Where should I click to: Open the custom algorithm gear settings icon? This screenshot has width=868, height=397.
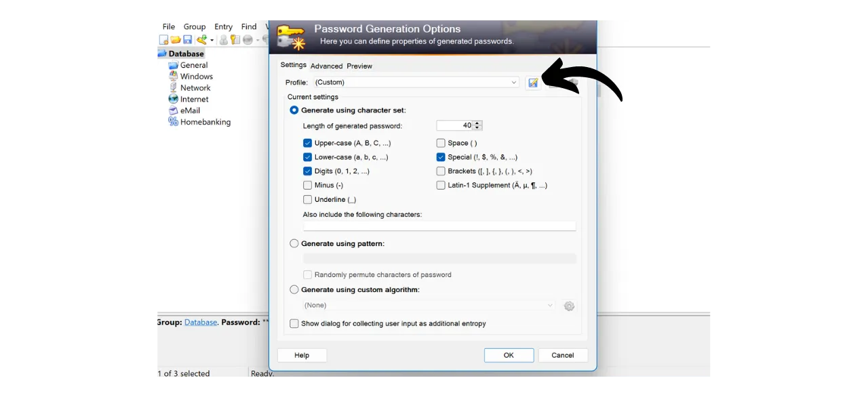(569, 306)
